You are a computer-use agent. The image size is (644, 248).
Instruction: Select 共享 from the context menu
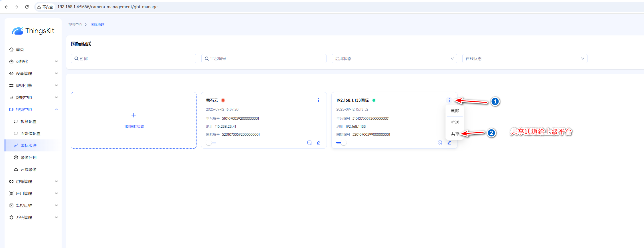click(455, 134)
